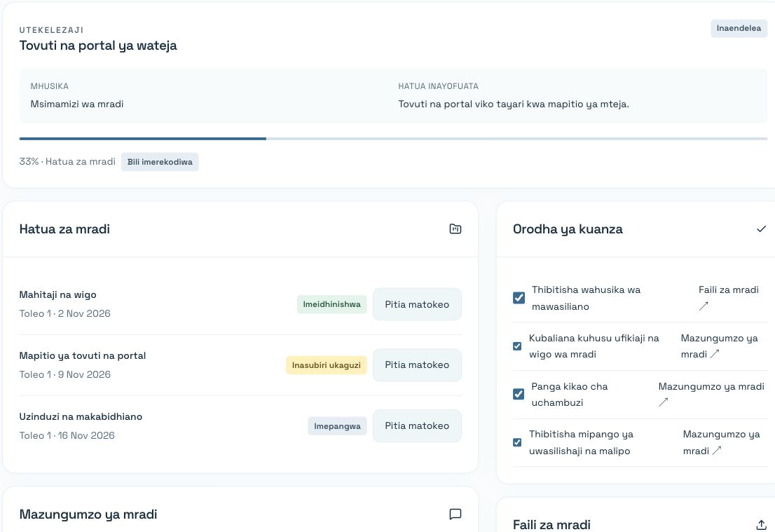
Task: Click the kanban icon beside Hatua za mradi
Action: [x=455, y=229]
